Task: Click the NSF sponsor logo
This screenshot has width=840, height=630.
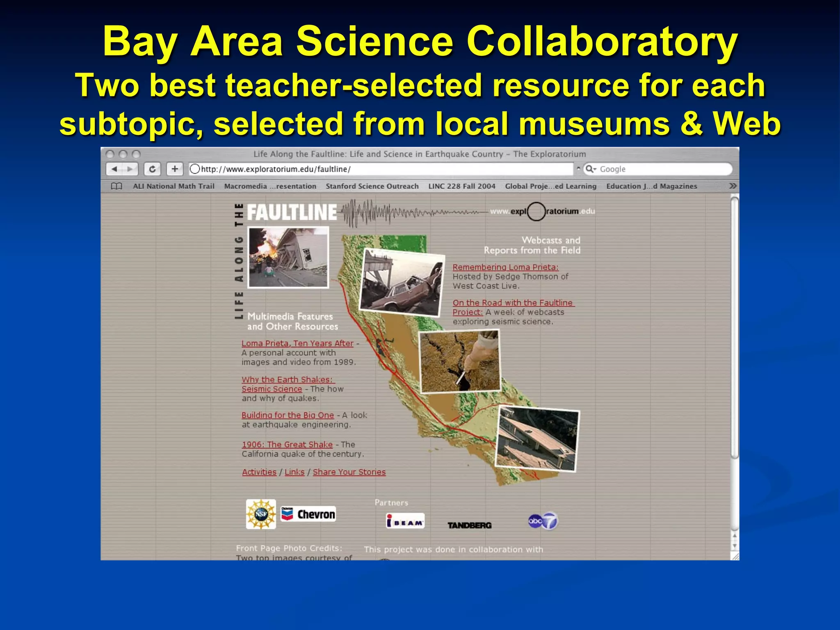Action: coord(261,514)
